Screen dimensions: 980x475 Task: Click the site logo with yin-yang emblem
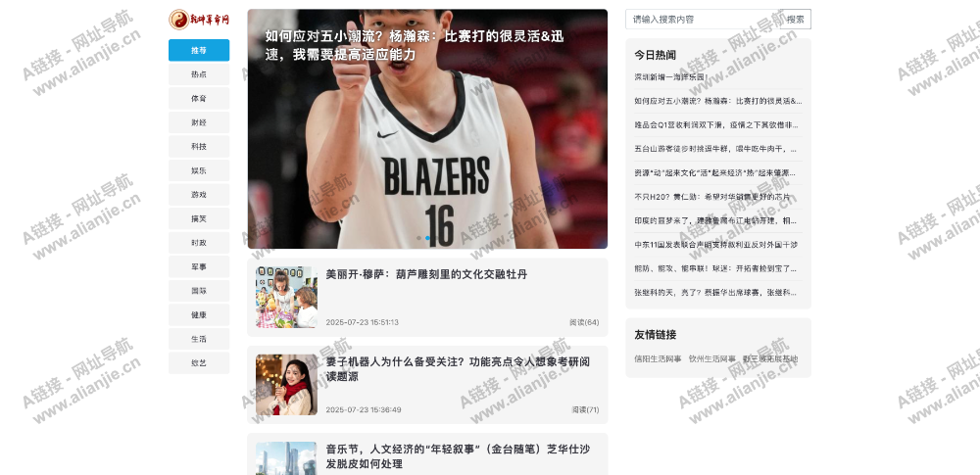click(x=199, y=20)
